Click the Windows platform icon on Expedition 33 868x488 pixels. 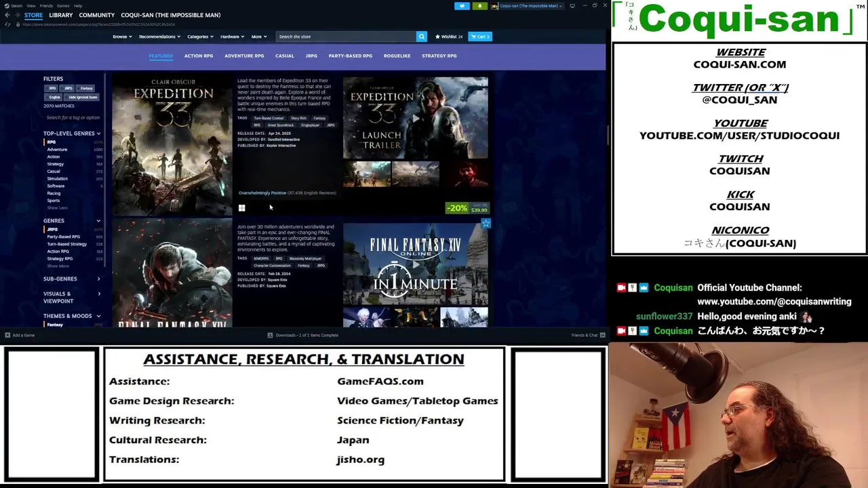click(x=241, y=208)
